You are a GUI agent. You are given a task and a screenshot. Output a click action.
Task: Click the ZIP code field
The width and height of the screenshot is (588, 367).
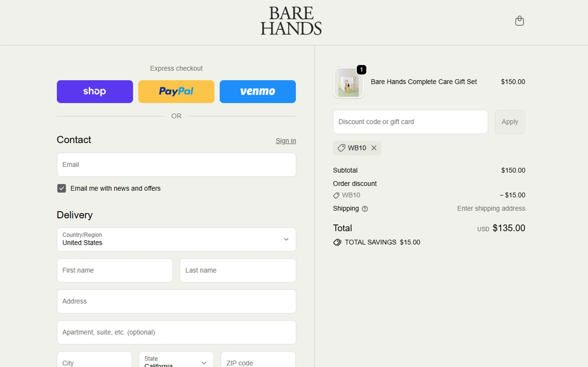[258, 360]
